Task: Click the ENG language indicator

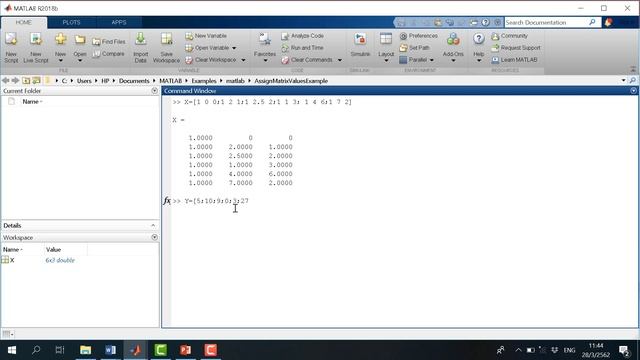Action: 569,350
